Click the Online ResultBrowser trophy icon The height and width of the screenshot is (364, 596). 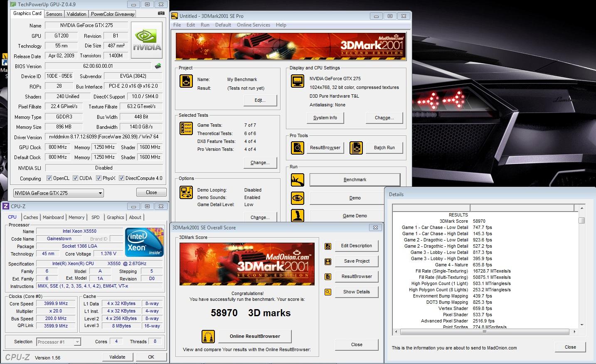pos(208,336)
